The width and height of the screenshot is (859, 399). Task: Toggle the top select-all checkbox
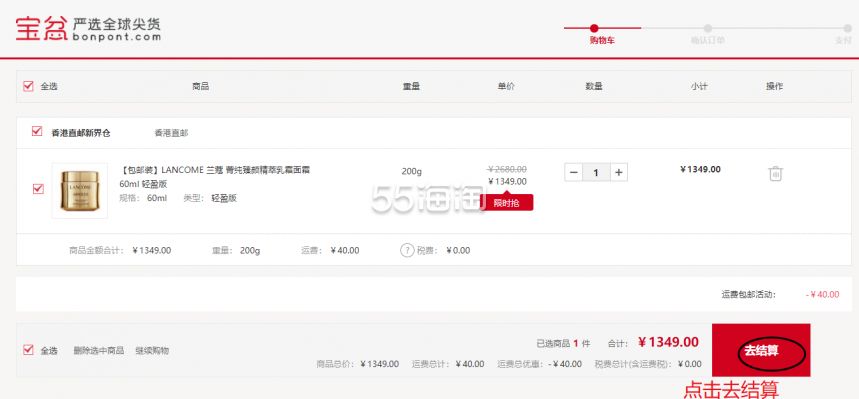tap(28, 86)
